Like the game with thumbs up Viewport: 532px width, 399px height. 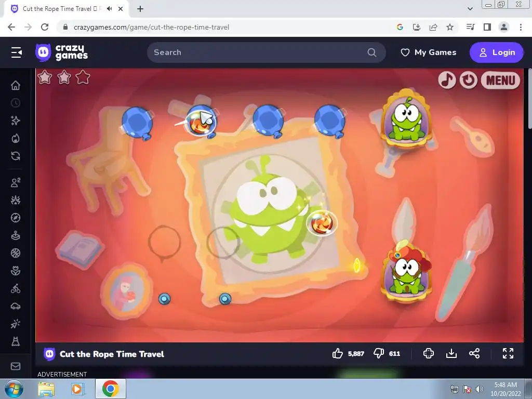pyautogui.click(x=338, y=353)
